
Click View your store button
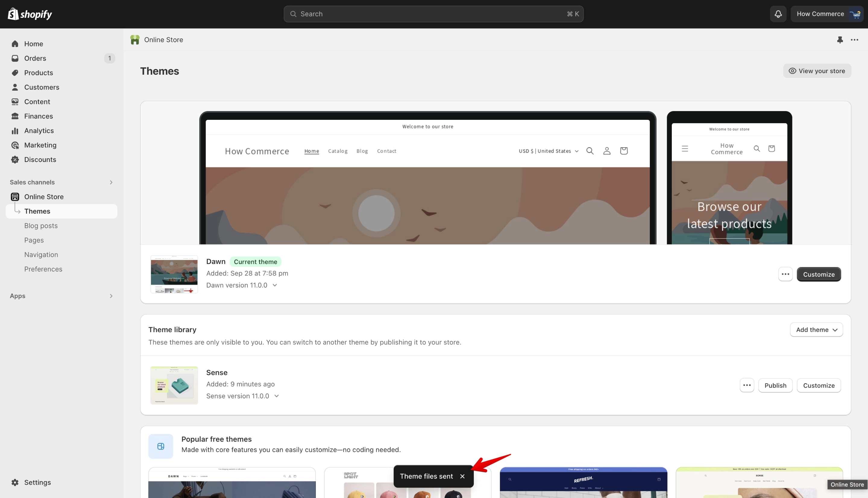(817, 71)
